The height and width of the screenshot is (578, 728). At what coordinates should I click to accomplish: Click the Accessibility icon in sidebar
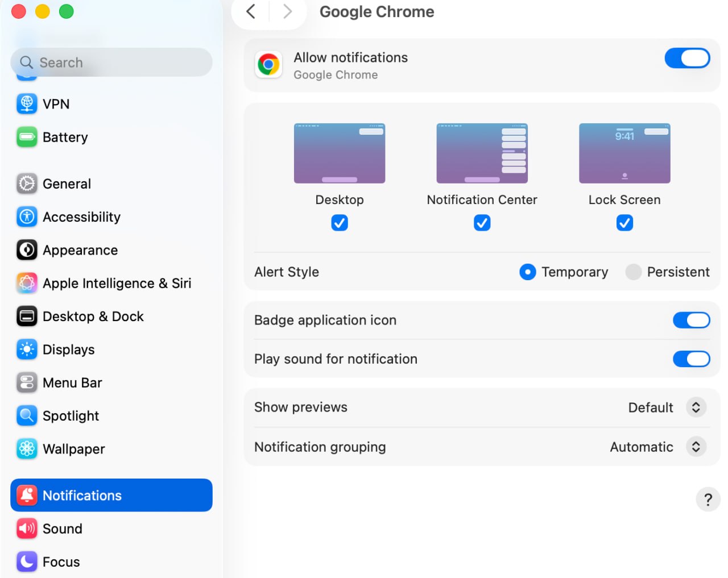point(27,217)
